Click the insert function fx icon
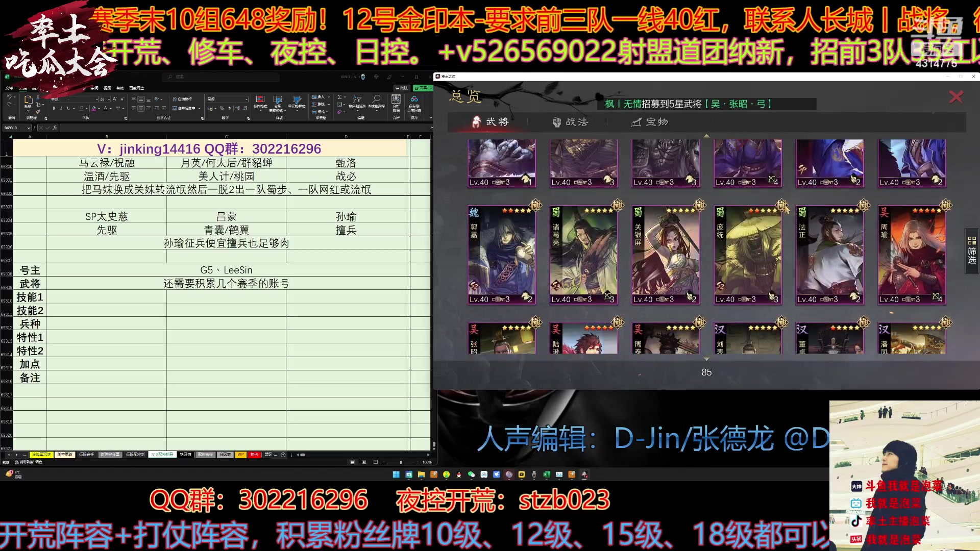Screen dimensions: 980x551 point(55,128)
